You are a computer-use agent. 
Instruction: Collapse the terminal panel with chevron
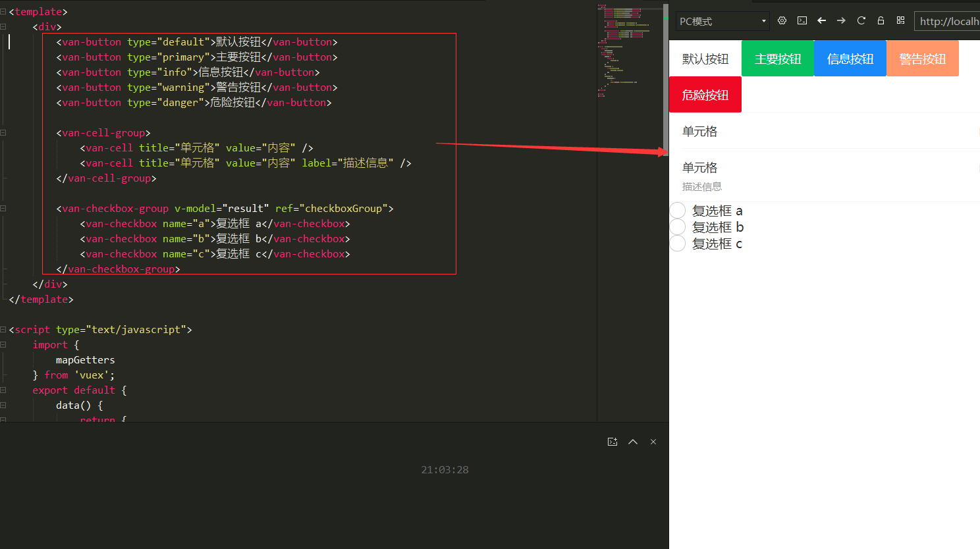pyautogui.click(x=633, y=441)
